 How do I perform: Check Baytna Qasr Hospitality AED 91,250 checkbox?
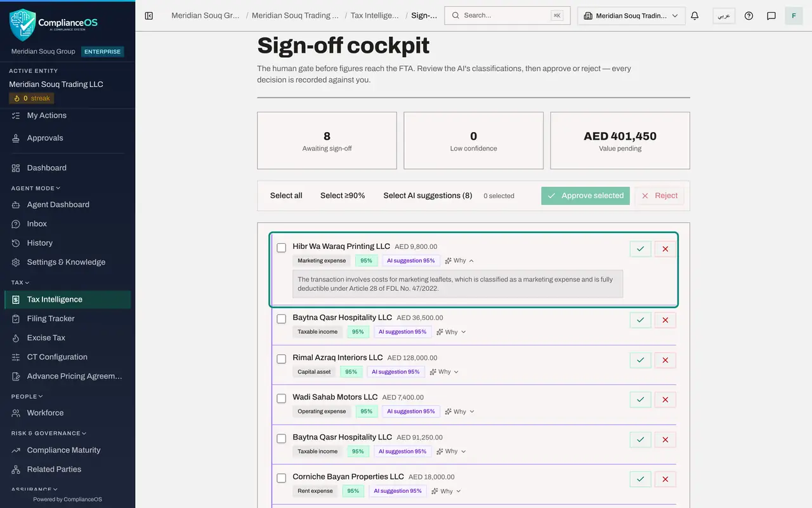282,438
